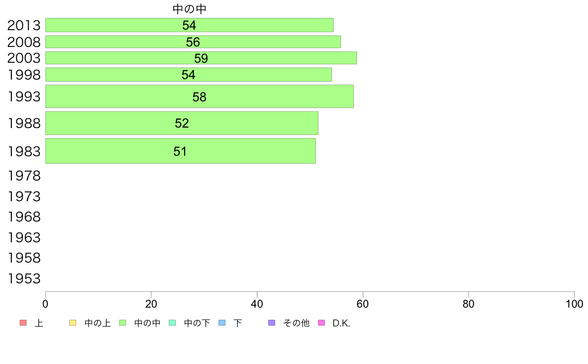The image size is (588, 364).
Task: Select the 1993 bar showing 58
Action: point(199,96)
